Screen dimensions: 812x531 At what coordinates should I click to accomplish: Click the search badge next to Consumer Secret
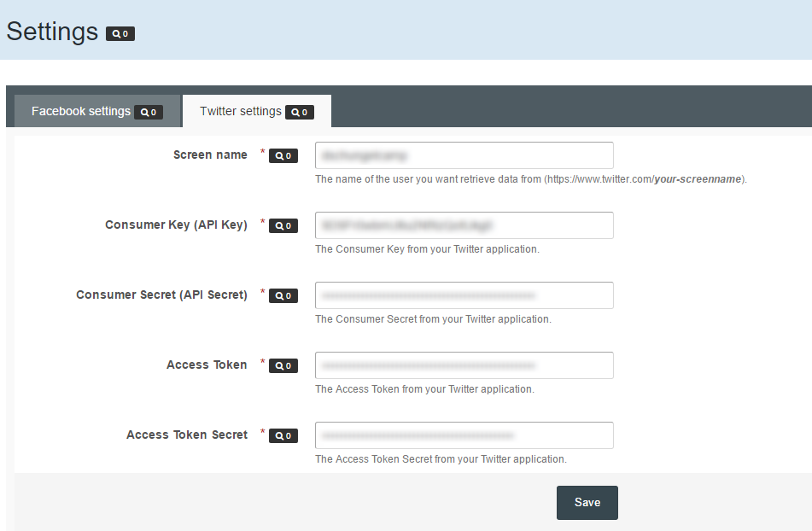(x=283, y=296)
